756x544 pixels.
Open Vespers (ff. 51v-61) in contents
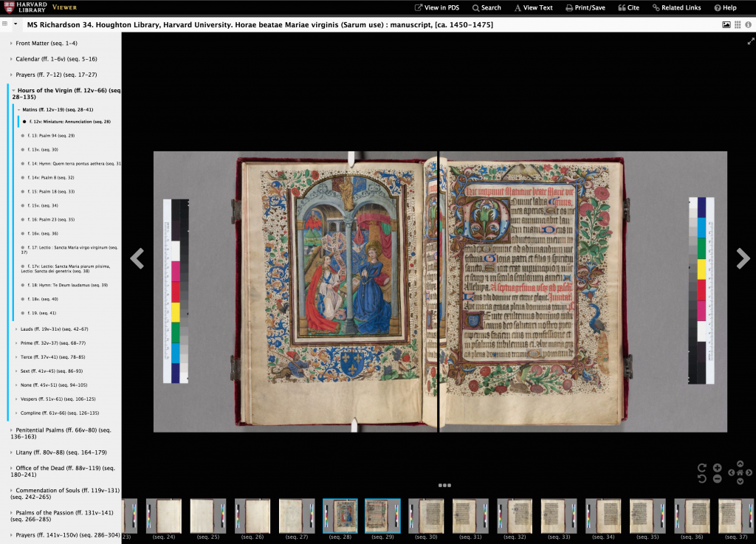pos(58,399)
